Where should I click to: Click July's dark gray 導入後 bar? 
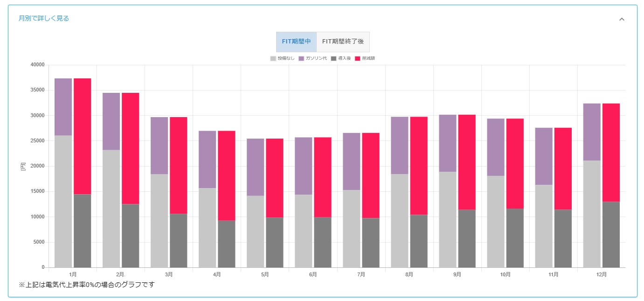[370, 243]
